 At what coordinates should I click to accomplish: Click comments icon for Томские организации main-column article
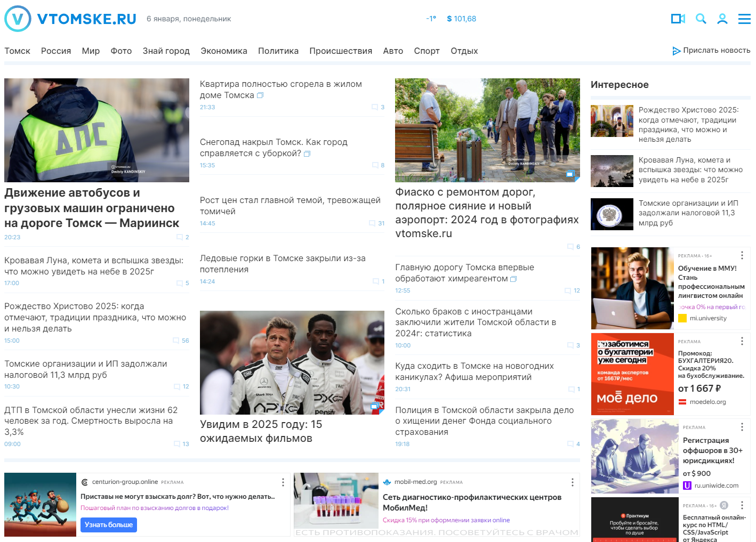pos(177,386)
